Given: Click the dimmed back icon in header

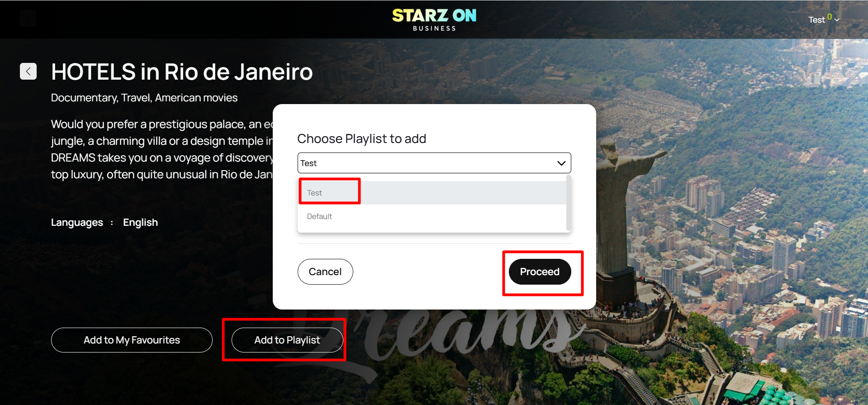Looking at the screenshot, I should pyautogui.click(x=28, y=18).
